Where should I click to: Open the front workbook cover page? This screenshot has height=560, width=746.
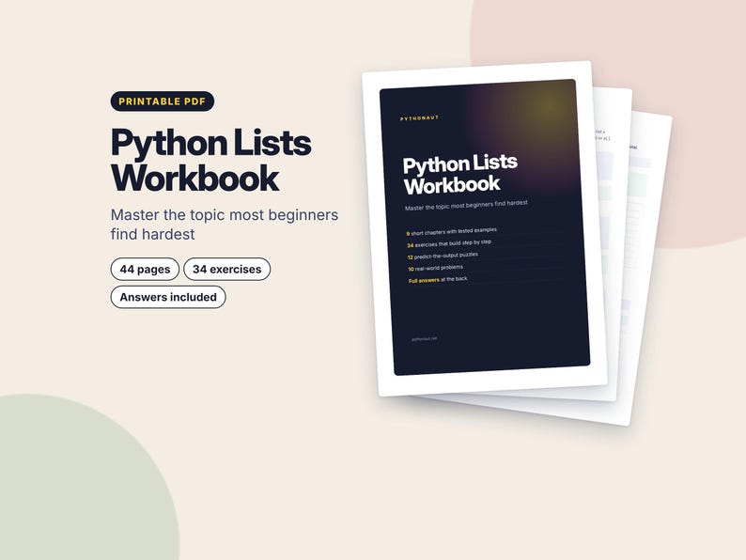point(484,227)
